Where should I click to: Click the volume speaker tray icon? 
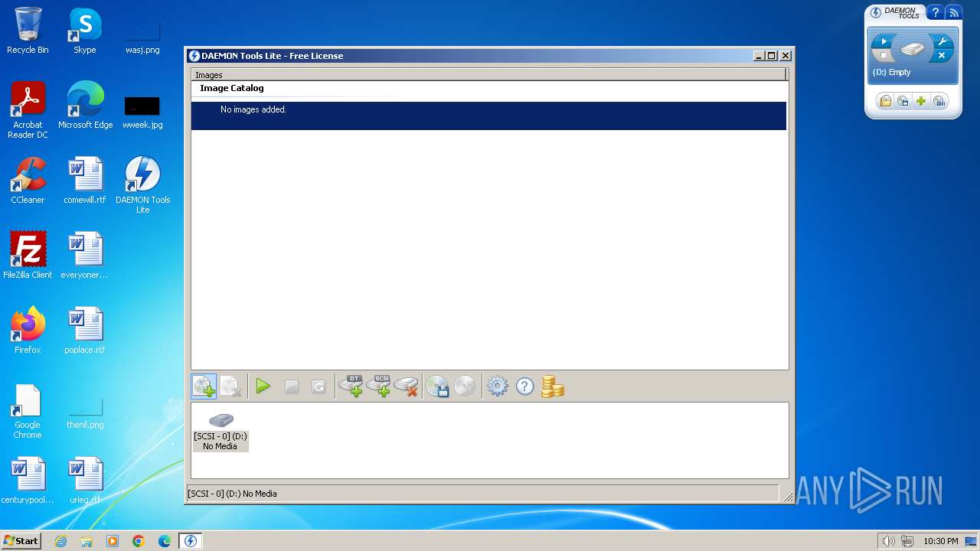coord(889,541)
